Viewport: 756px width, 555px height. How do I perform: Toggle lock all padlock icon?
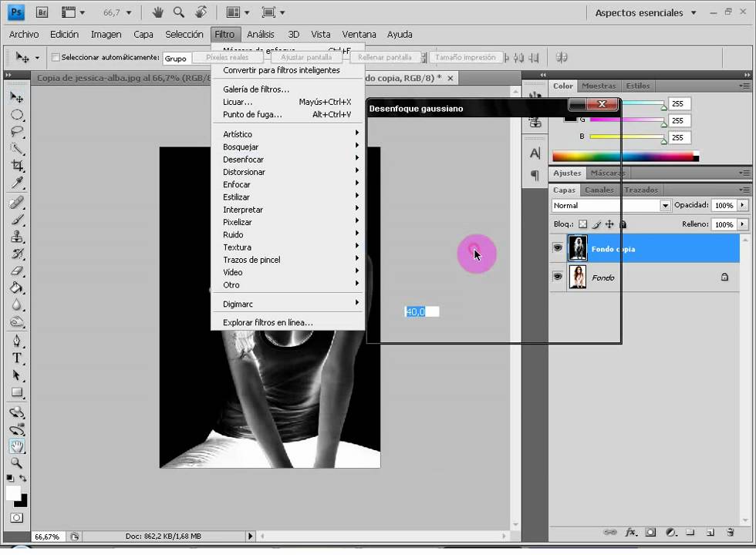pos(623,224)
